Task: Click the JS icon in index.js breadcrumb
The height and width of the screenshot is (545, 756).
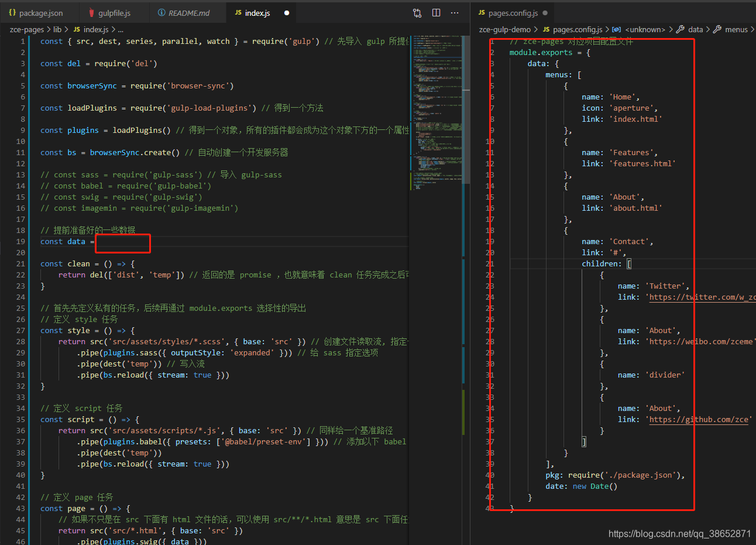Action: 77,29
